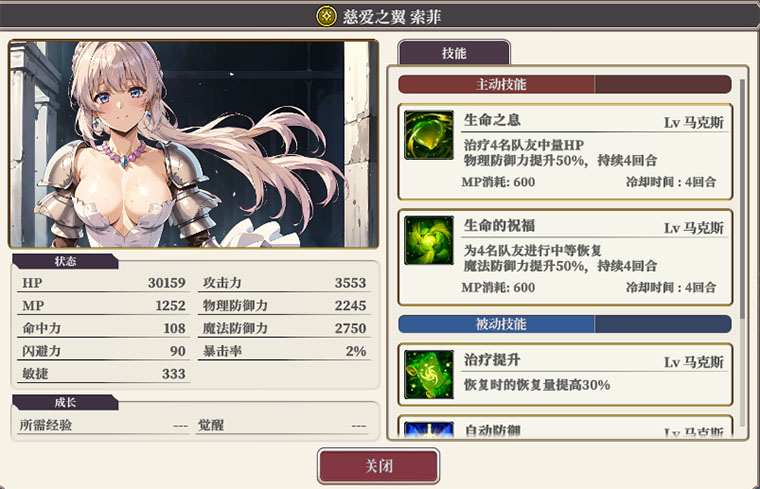Click the 生命的祝福 green swirl icon
The height and width of the screenshot is (489, 760).
(x=429, y=240)
